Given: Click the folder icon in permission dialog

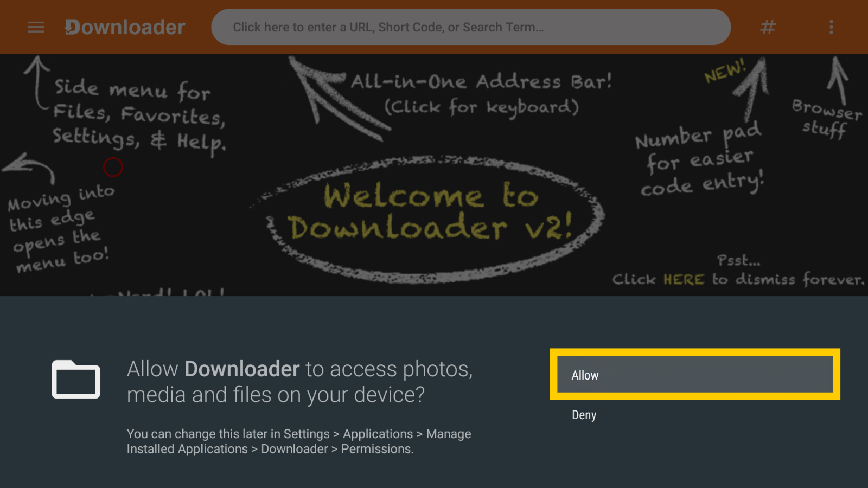Looking at the screenshot, I should tap(76, 379).
